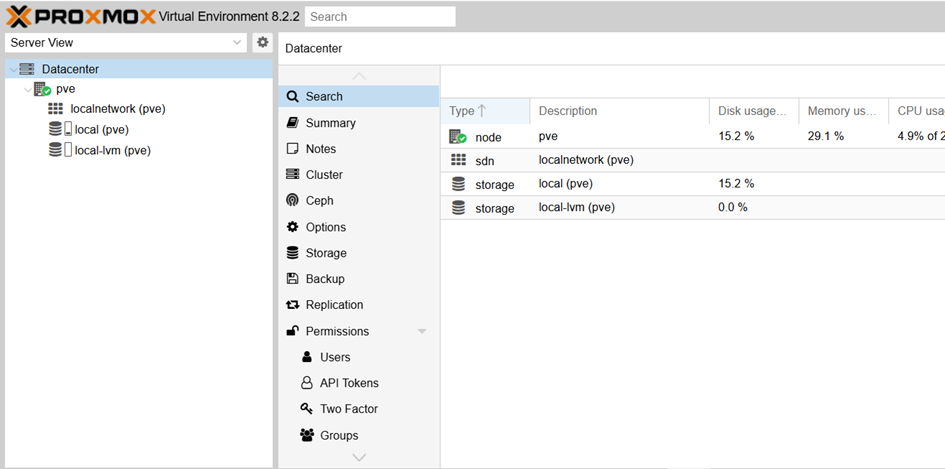
Task: Click the local-lvm row storage icon in table
Action: [458, 208]
